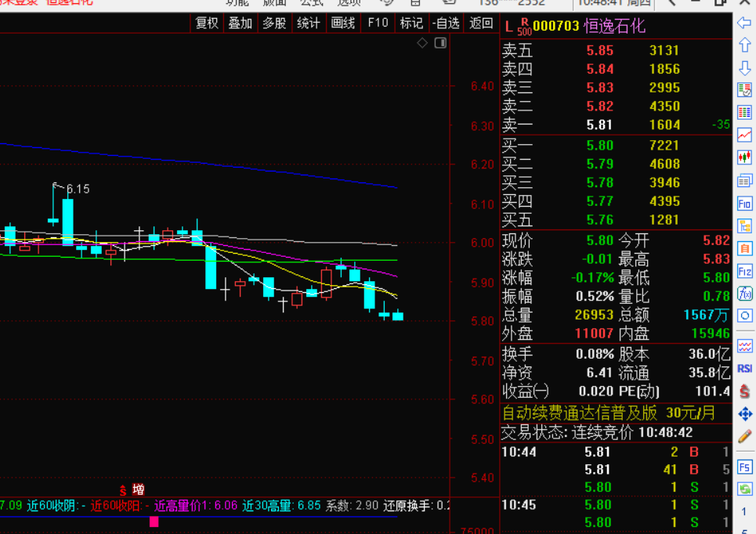Click stock name 恒逸石化 in the quote header
This screenshot has width=756, height=534.
pyautogui.click(x=614, y=26)
